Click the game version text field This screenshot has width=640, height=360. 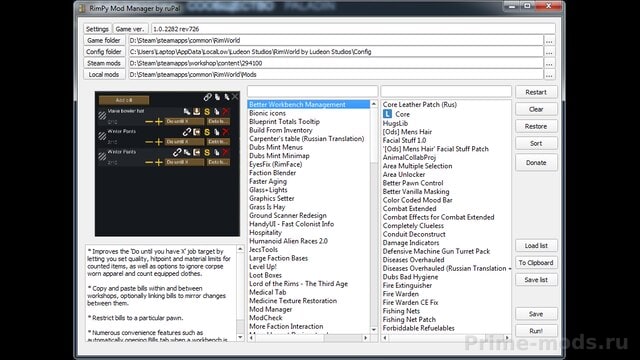coord(353,29)
